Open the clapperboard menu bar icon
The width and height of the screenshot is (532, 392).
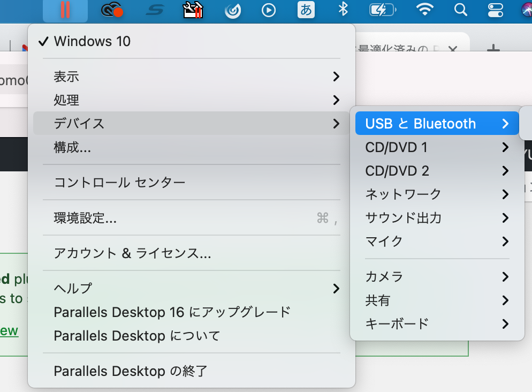[193, 10]
